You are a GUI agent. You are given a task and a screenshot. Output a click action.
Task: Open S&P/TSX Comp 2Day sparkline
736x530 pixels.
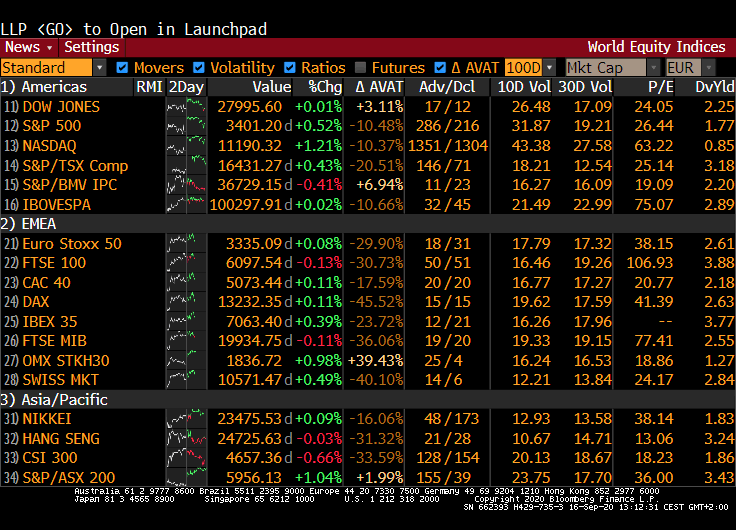tap(186, 165)
